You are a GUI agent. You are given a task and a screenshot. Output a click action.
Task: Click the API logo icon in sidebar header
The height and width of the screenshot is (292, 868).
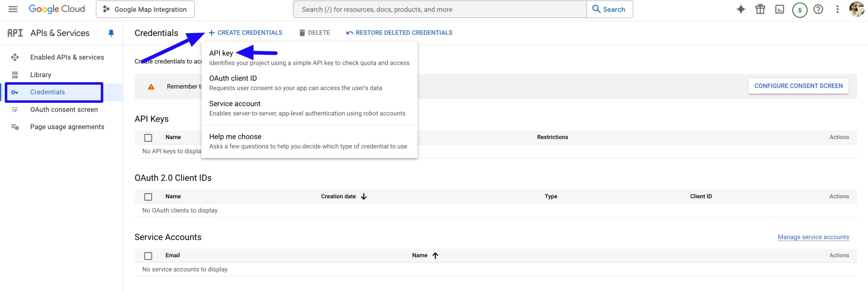click(x=15, y=33)
